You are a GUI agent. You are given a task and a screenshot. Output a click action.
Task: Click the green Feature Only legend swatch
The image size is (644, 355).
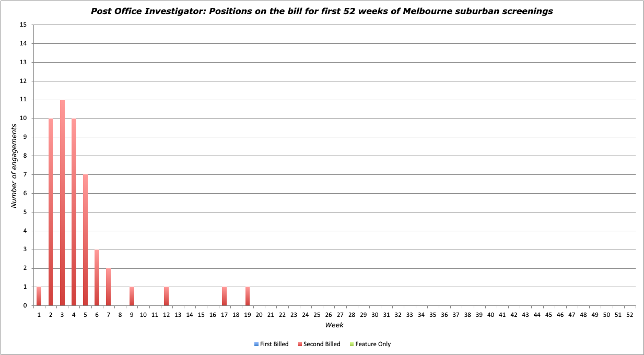352,345
